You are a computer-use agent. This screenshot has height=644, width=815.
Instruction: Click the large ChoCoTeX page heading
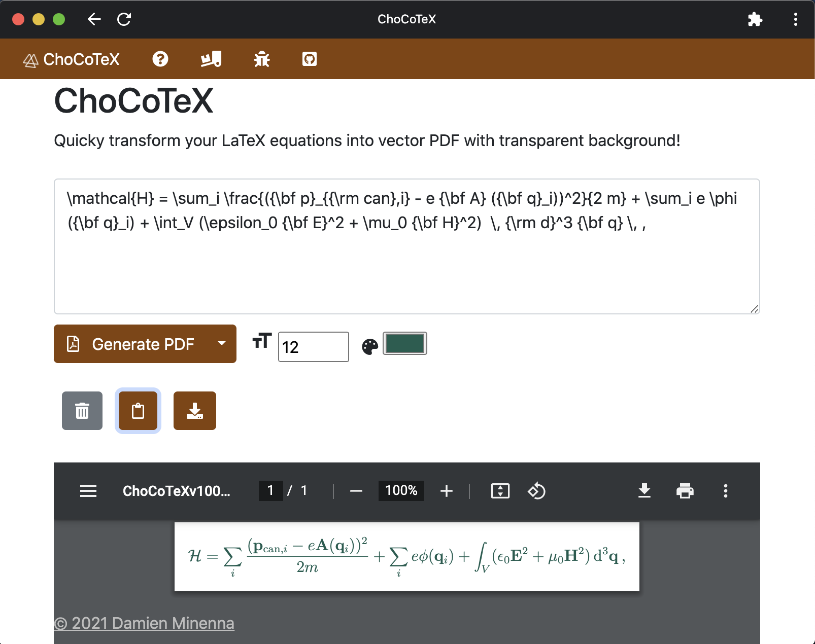point(134,101)
